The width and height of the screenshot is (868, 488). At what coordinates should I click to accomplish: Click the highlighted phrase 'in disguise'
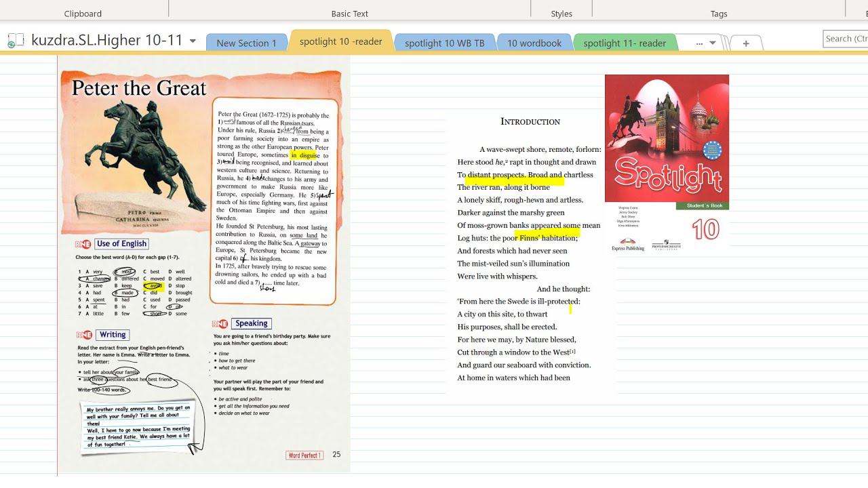(304, 155)
